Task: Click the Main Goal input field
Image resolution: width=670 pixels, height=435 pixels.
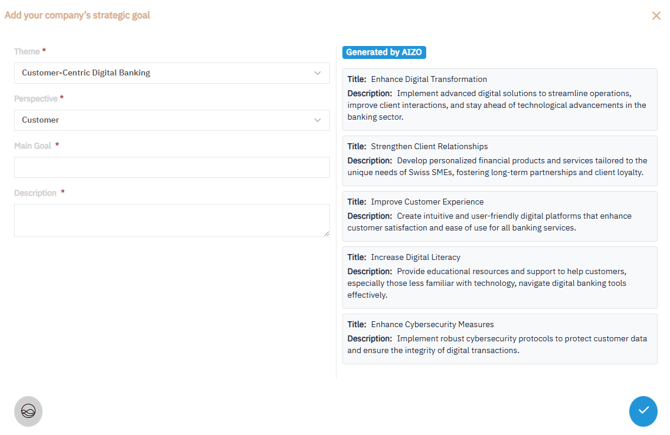Action: pos(171,167)
